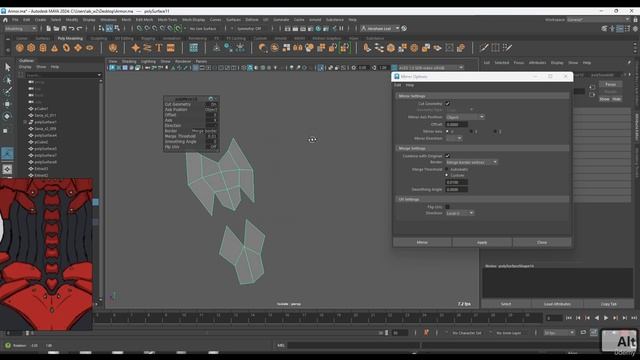
Task: Open the Mirror Direction dropdown
Action: (x=454, y=138)
